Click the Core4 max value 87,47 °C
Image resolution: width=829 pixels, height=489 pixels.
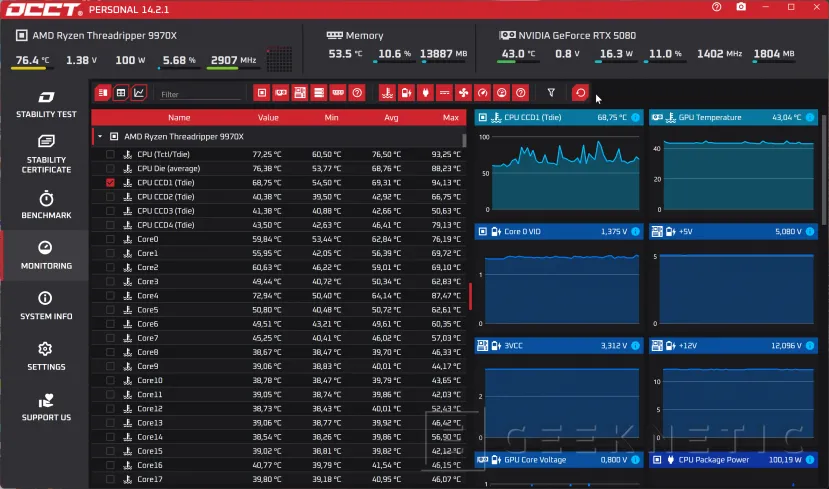pyautogui.click(x=446, y=296)
